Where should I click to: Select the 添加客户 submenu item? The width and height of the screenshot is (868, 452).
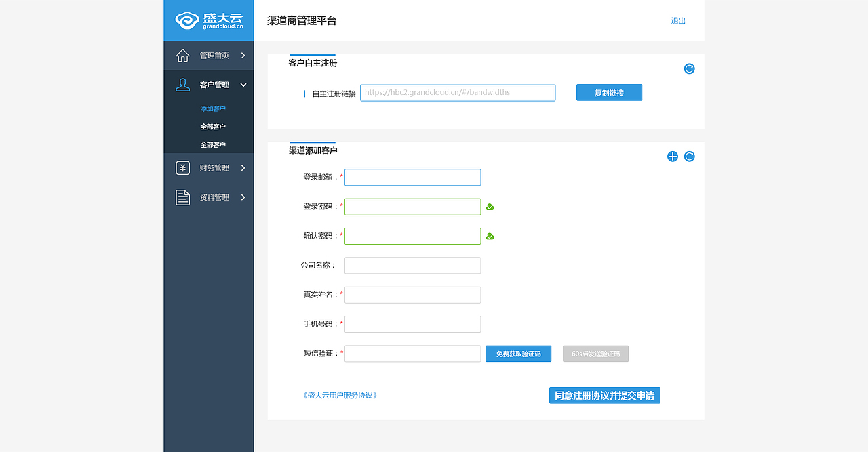pyautogui.click(x=213, y=108)
